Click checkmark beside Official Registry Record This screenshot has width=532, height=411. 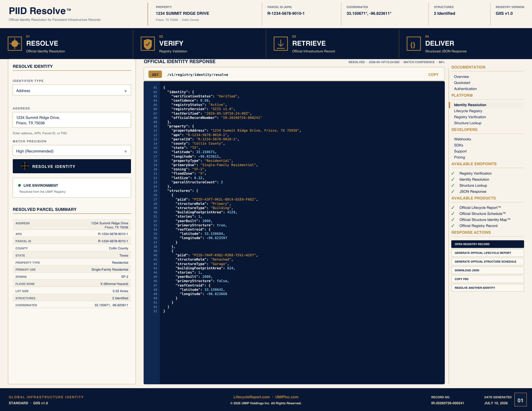pos(453,226)
